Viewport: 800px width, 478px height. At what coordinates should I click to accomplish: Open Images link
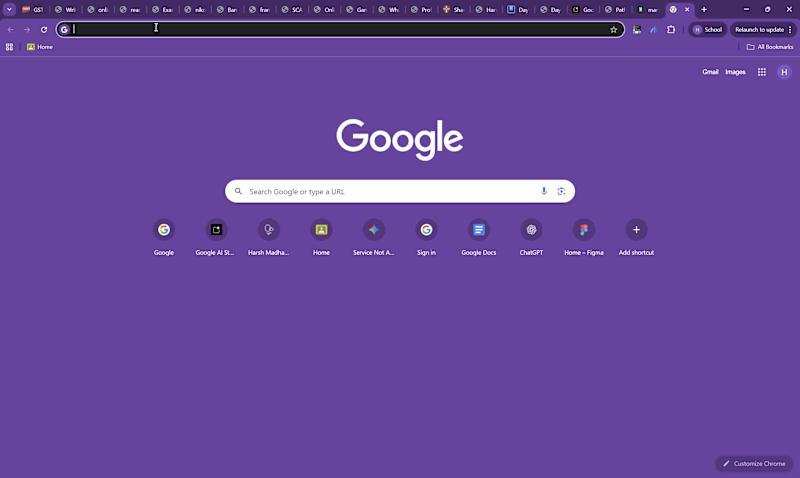coord(735,72)
